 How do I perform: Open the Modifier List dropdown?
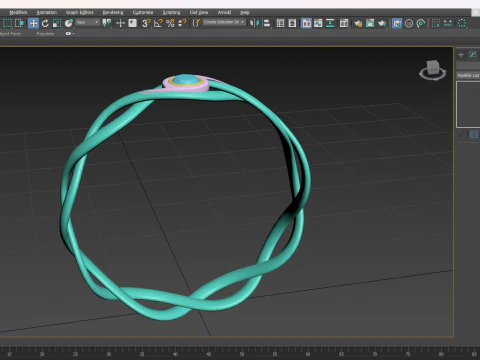click(x=468, y=76)
